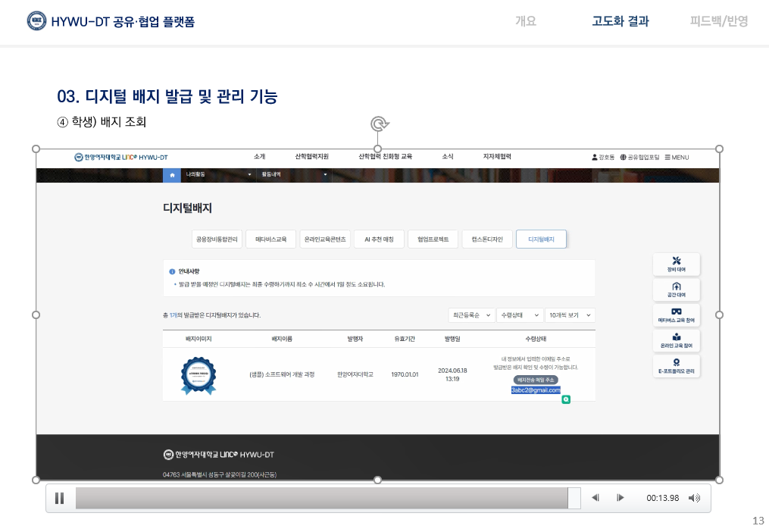Open the 개요 section tab

click(x=526, y=21)
